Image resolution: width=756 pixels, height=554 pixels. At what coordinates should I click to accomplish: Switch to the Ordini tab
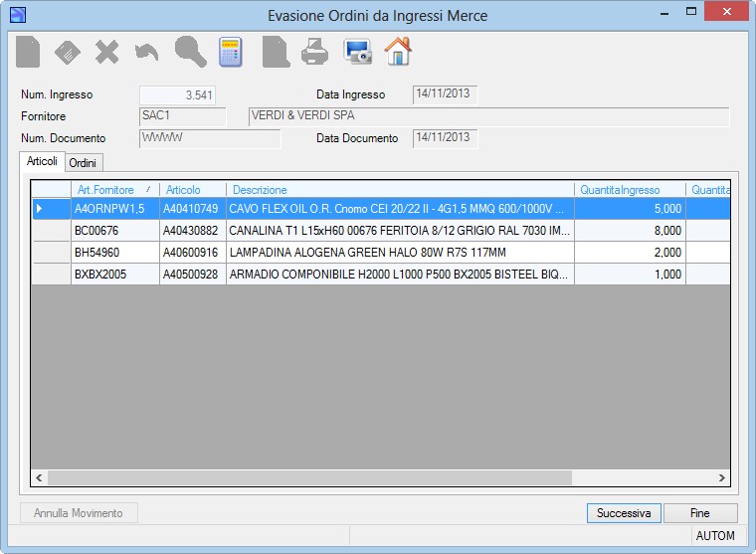83,163
